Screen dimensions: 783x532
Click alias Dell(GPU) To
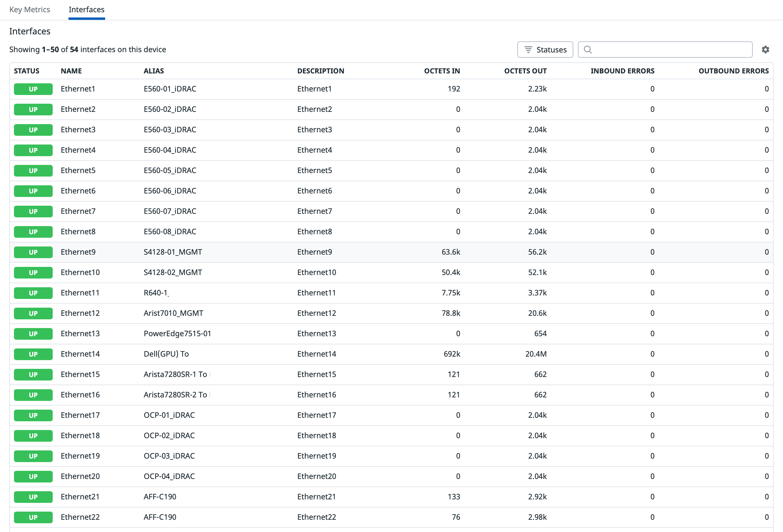click(166, 354)
